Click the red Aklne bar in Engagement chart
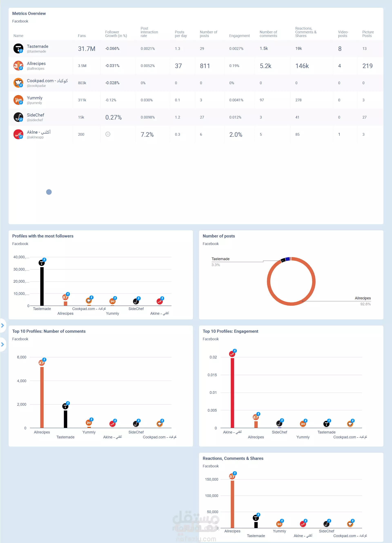This screenshot has height=543, width=392. pos(232,393)
